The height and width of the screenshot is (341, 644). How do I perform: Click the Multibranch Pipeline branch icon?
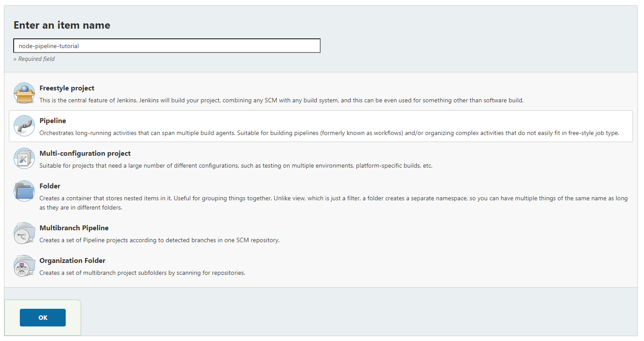coord(24,233)
